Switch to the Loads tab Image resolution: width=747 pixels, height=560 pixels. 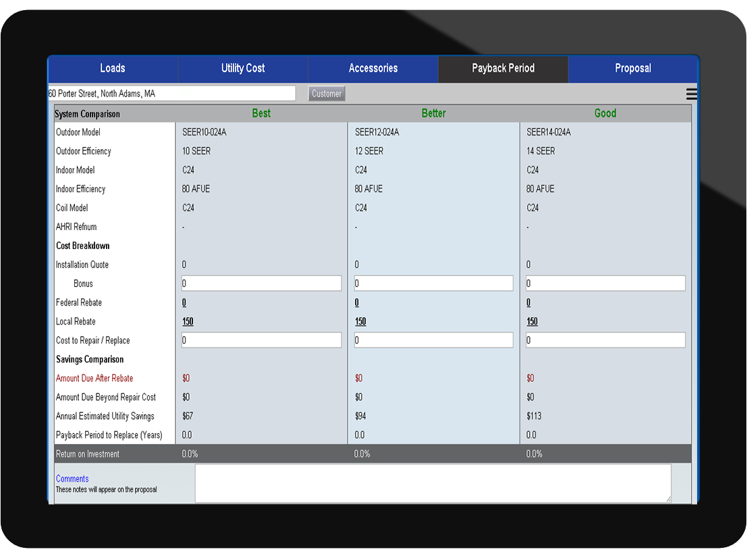113,68
